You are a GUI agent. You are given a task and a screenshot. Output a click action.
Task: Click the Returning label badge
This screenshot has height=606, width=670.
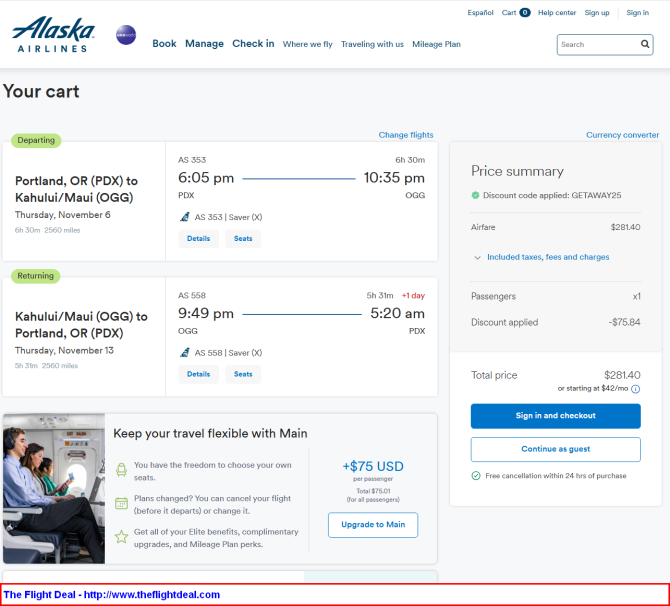coord(35,276)
